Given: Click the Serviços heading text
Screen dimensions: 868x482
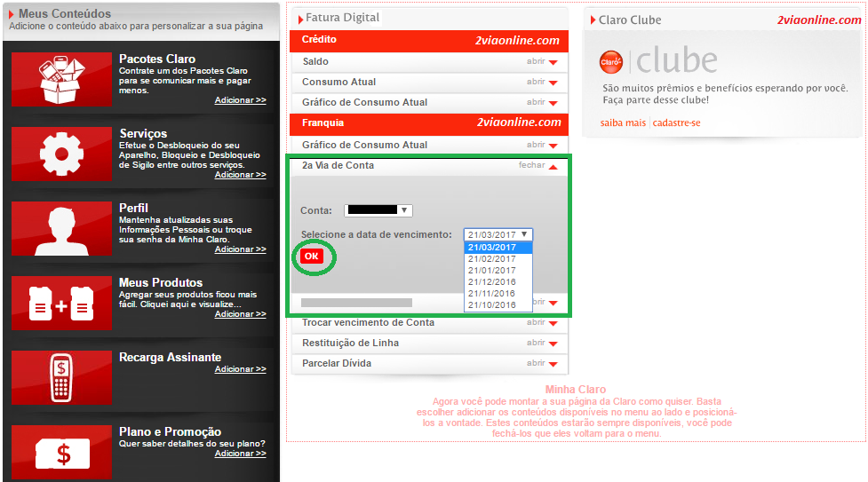Looking at the screenshot, I should pyautogui.click(x=143, y=133).
